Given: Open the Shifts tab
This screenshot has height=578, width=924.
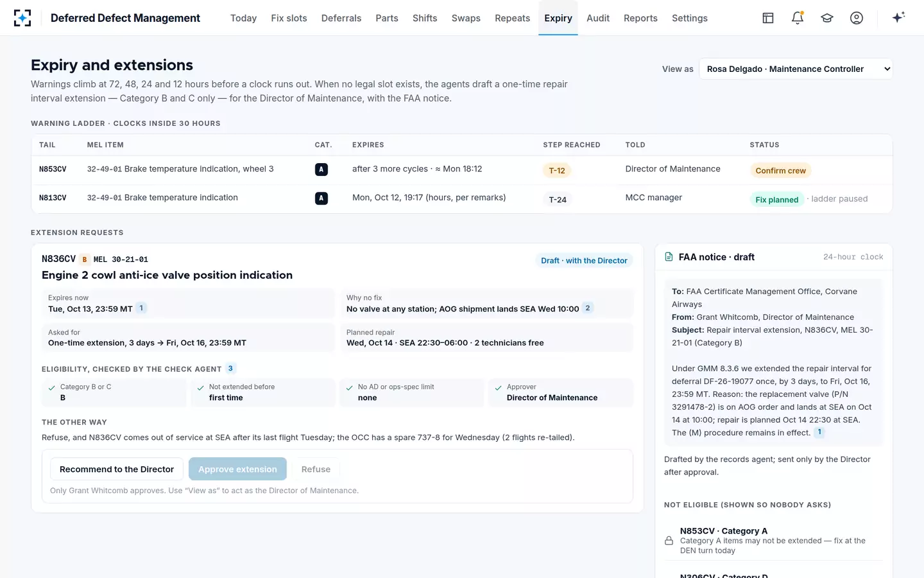Looking at the screenshot, I should [x=425, y=18].
